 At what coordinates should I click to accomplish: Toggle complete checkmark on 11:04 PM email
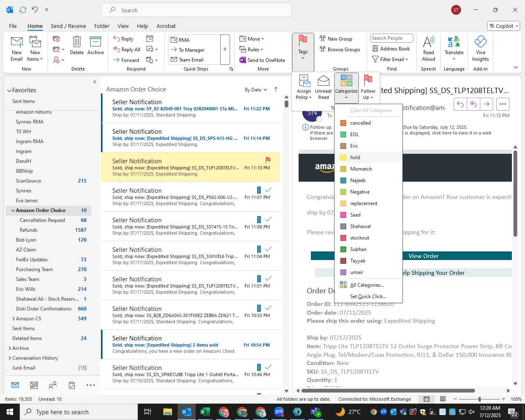coord(268,249)
